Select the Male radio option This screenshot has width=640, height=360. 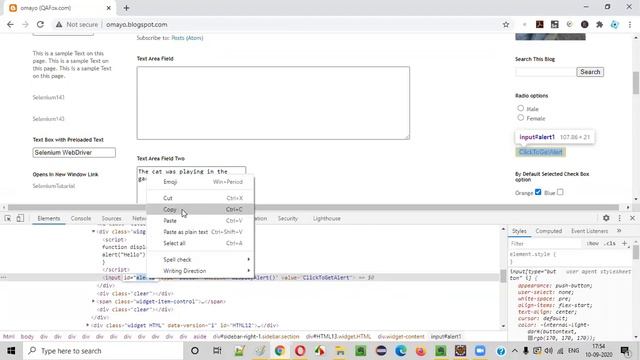tap(520, 108)
